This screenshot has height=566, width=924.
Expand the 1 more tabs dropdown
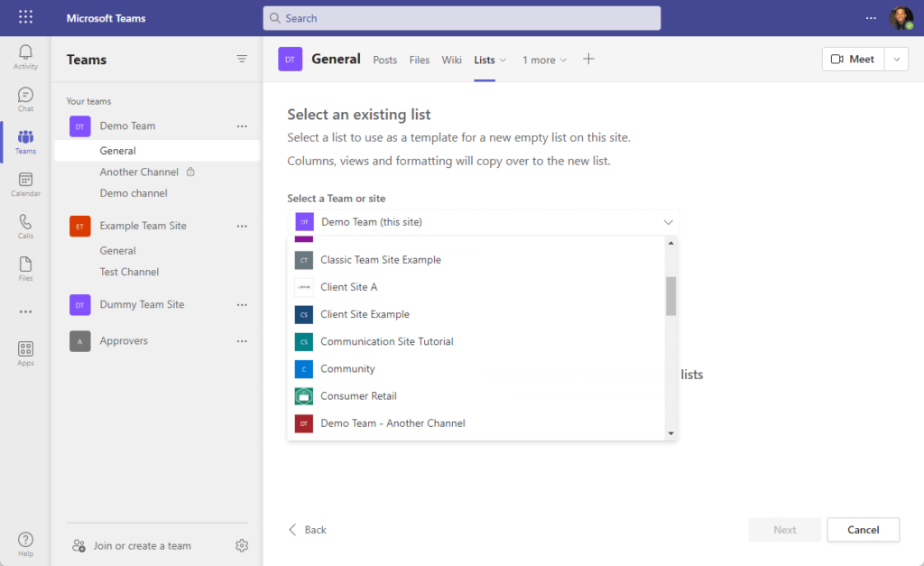pyautogui.click(x=544, y=60)
